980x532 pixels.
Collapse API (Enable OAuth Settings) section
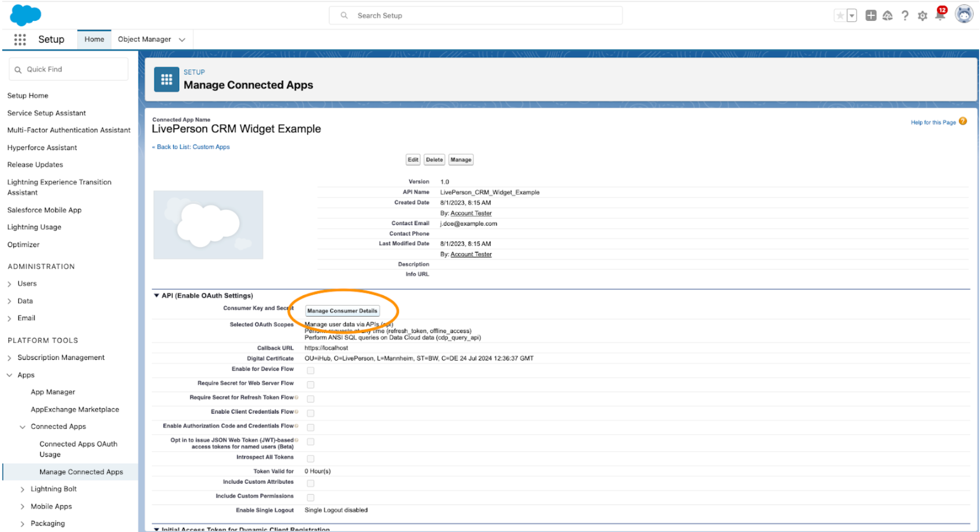157,296
